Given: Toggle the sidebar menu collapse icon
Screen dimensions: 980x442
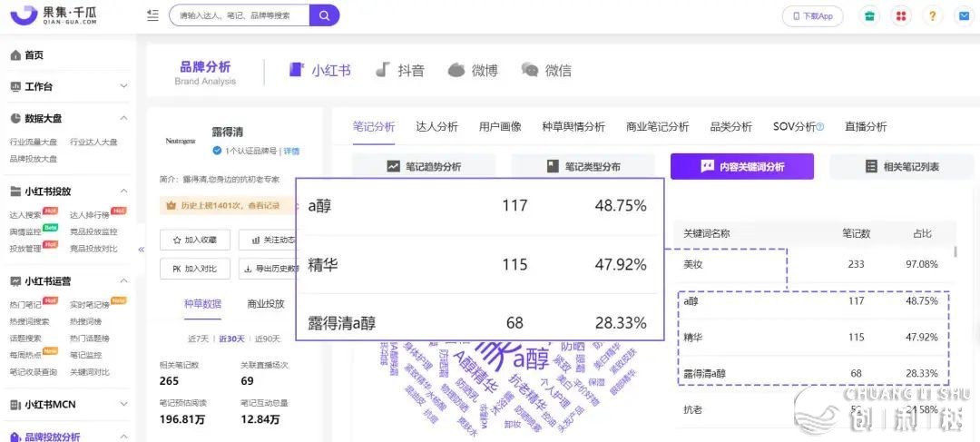Looking at the screenshot, I should pos(152,15).
